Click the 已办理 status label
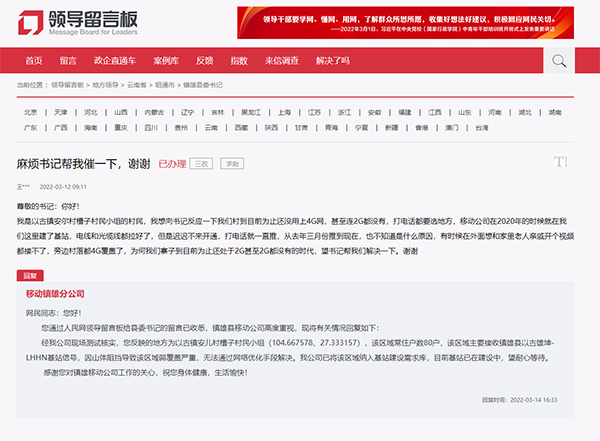Image resolution: width=600 pixels, height=441 pixels. (172, 164)
